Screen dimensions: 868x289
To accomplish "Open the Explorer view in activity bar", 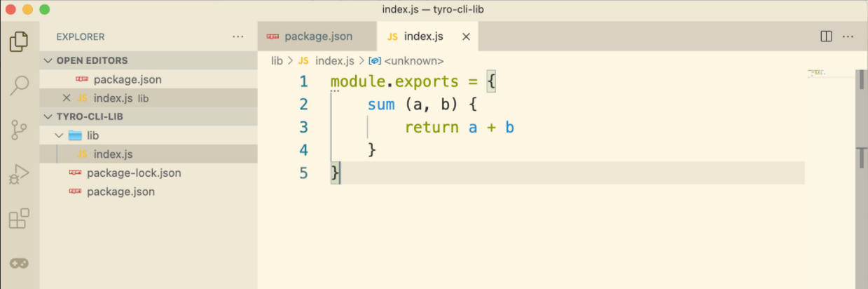I will [19, 41].
